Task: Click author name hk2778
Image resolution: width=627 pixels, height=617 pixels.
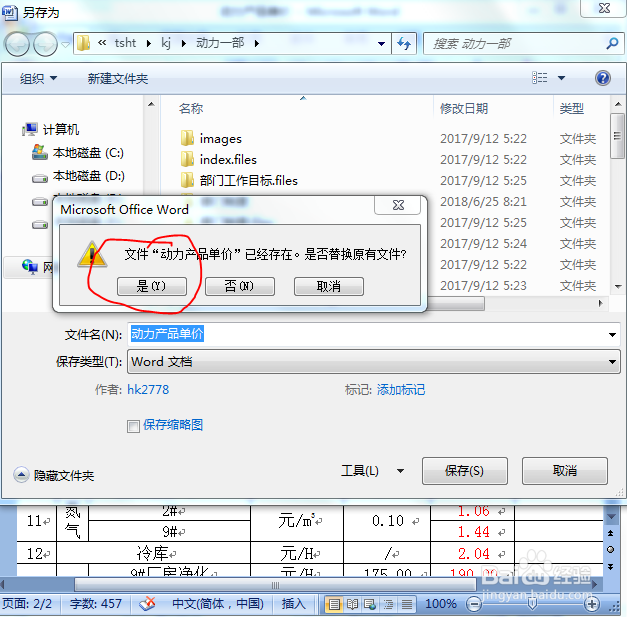Action: [x=148, y=389]
